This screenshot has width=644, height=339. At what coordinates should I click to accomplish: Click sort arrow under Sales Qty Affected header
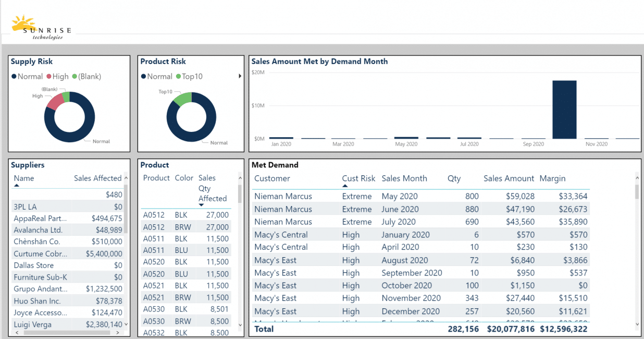coord(202,205)
